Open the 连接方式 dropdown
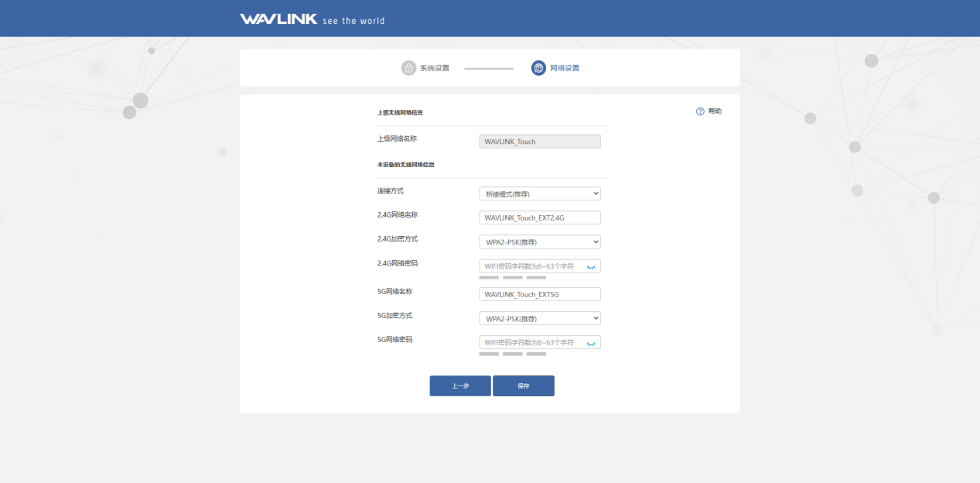The width and height of the screenshot is (980, 483). pos(540,194)
